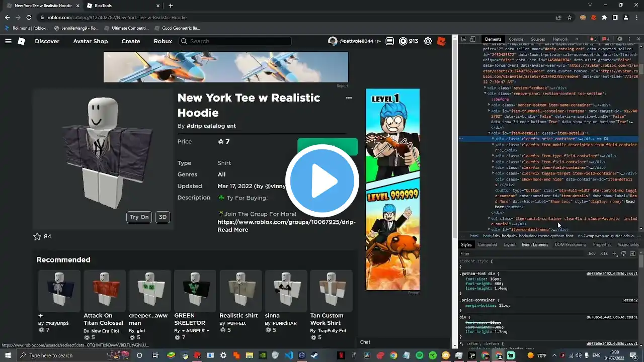644x362 pixels.
Task: Open the DOM Breakpoints tab
Action: tap(571, 245)
